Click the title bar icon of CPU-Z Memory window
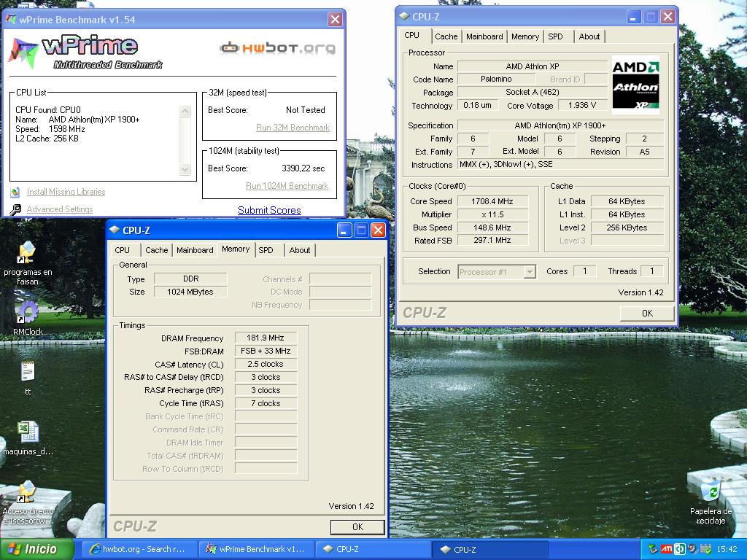 [x=115, y=230]
